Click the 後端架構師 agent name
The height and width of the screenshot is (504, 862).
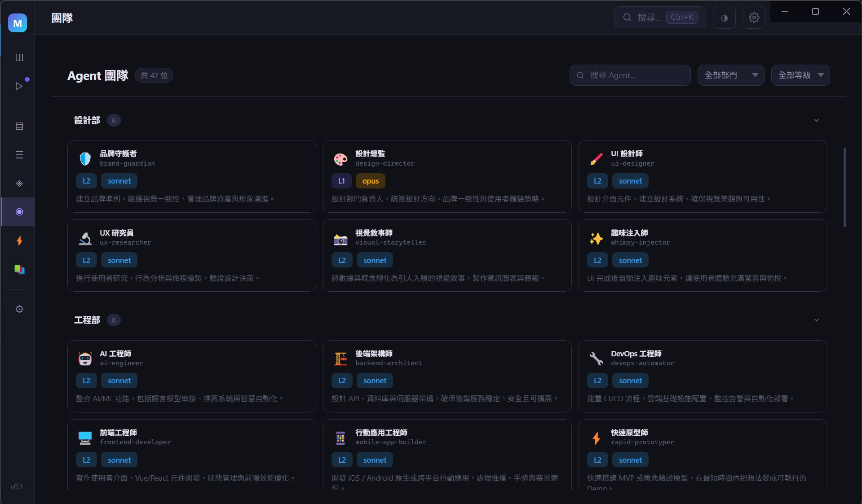click(374, 354)
